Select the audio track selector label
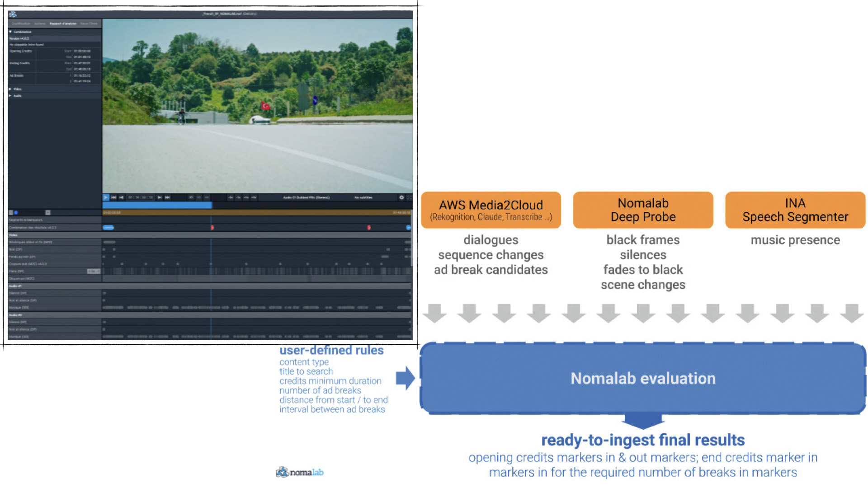Viewport: 868px width, 488px height. coord(306,197)
